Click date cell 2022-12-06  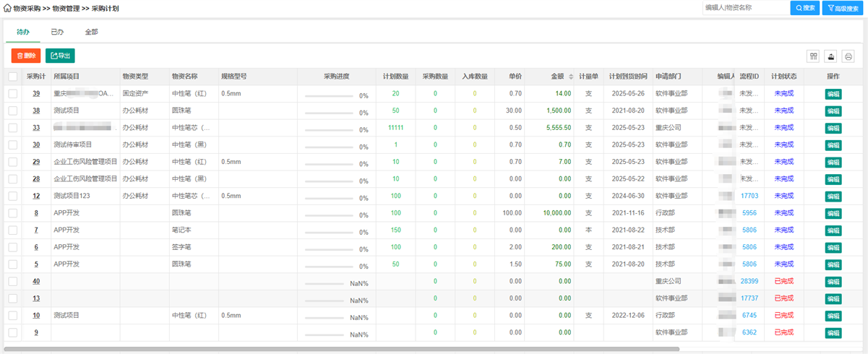(x=627, y=315)
